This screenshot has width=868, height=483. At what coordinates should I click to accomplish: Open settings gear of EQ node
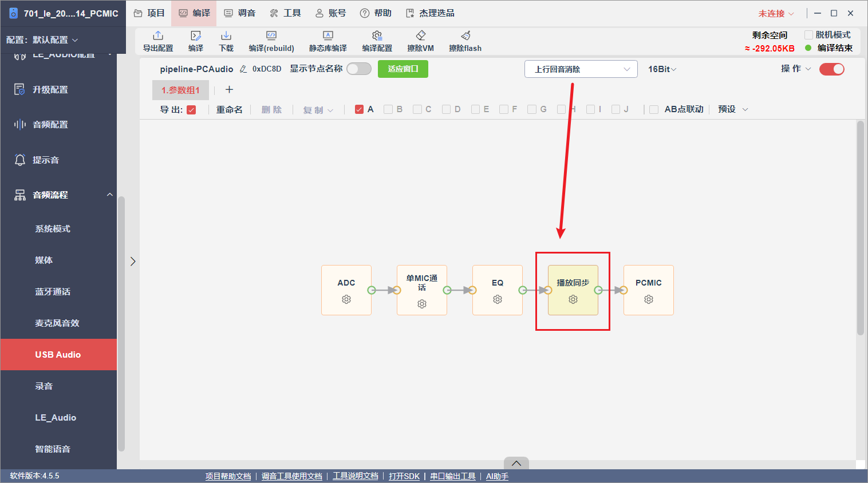pyautogui.click(x=498, y=299)
